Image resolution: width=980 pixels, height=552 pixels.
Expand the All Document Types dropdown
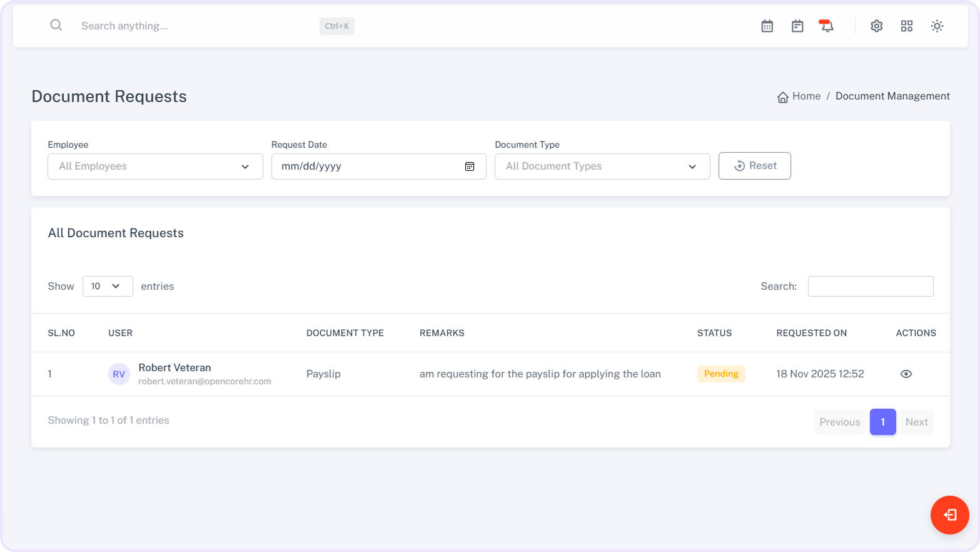coord(602,166)
